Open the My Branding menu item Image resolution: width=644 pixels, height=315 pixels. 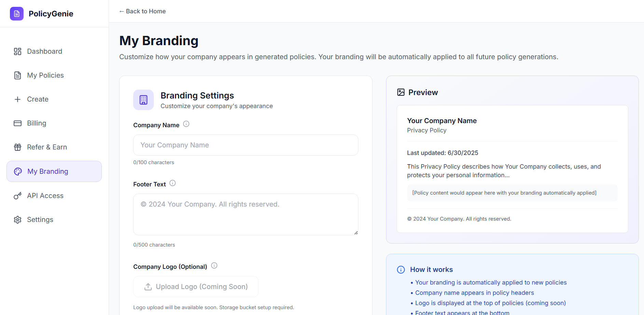coord(54,171)
